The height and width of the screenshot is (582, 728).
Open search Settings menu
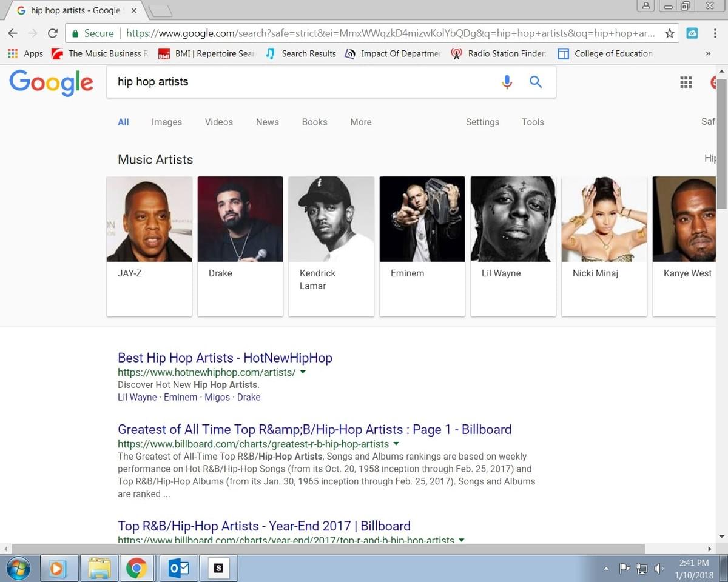pyautogui.click(x=482, y=122)
